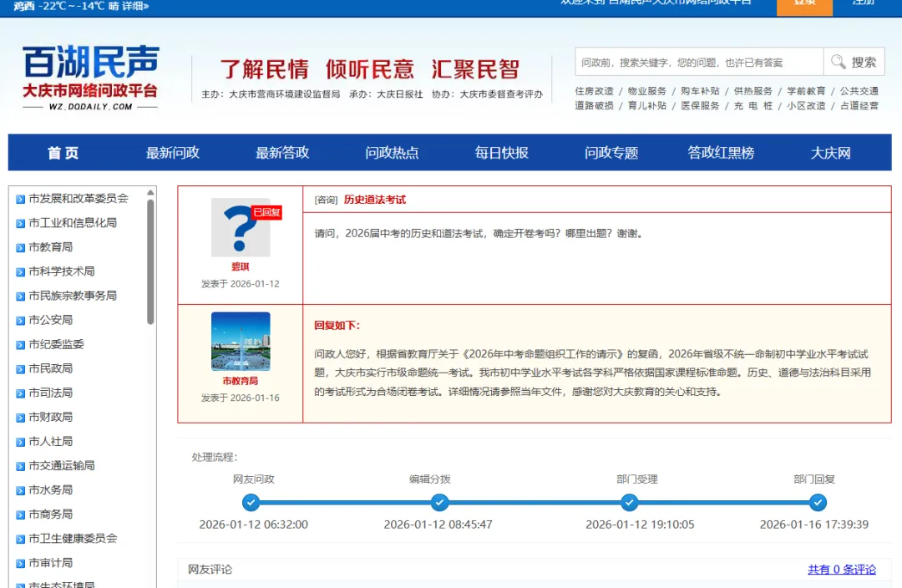Open the 共有 0 条评论 comments link
This screenshot has height=588, width=902.
(x=841, y=569)
